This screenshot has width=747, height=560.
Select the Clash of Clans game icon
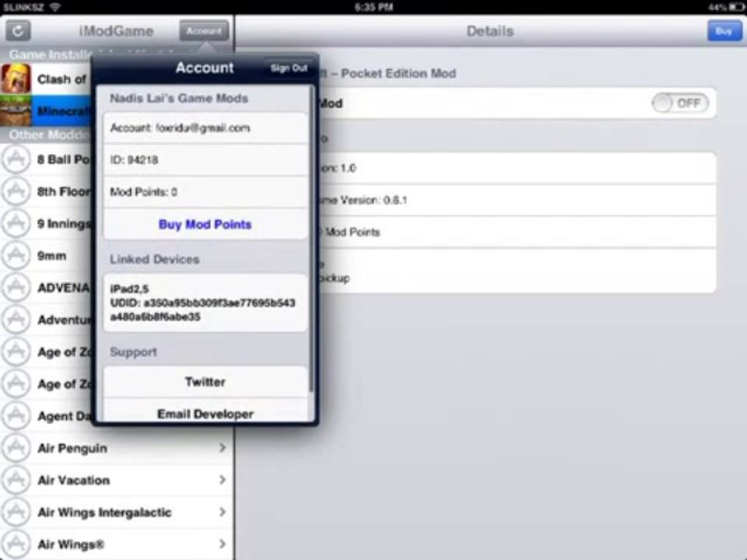pyautogui.click(x=16, y=79)
